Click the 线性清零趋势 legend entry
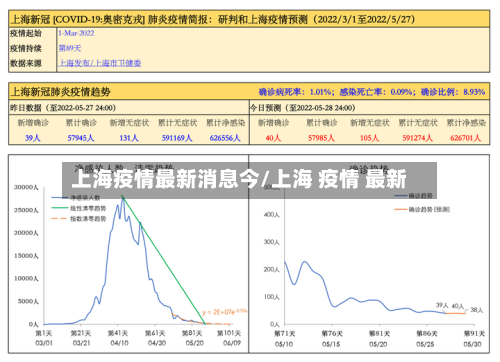Screen dimensions: 500x362 click(x=79, y=208)
